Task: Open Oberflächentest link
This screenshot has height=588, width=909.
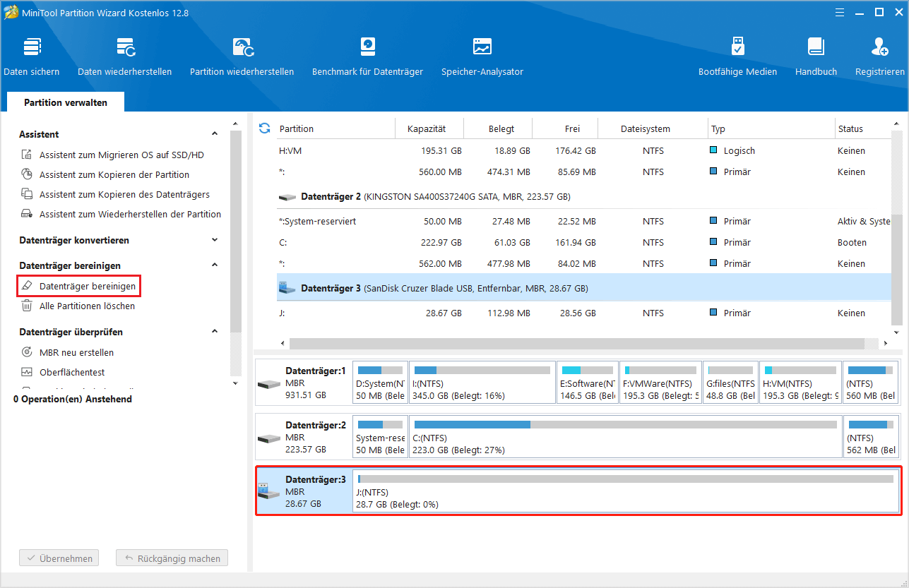Action: 72,372
